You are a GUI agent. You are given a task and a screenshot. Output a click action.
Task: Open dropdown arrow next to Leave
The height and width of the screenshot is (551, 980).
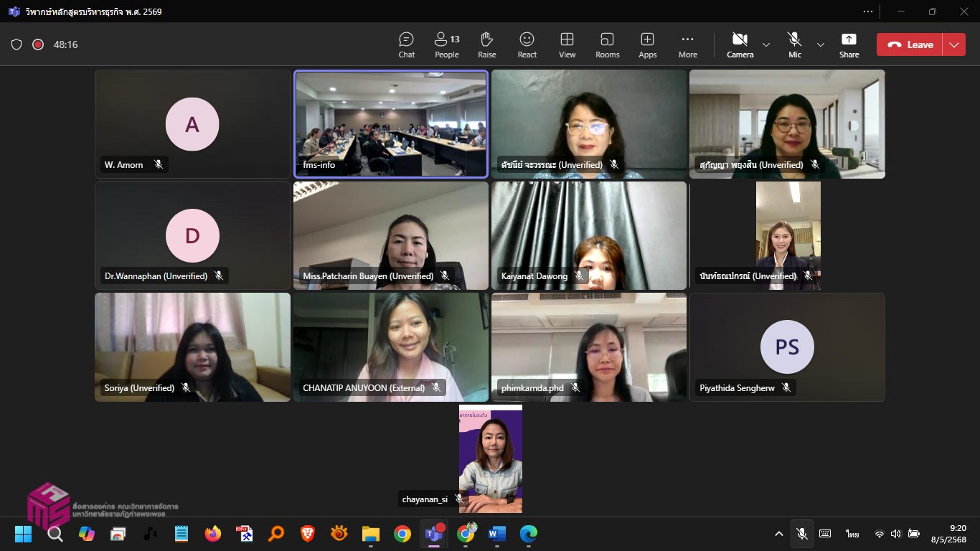point(953,44)
